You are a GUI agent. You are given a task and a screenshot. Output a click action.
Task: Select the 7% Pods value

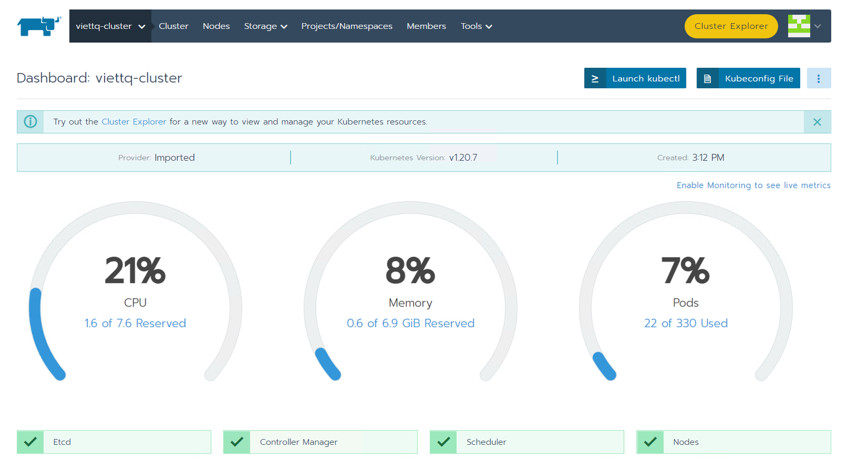(685, 271)
